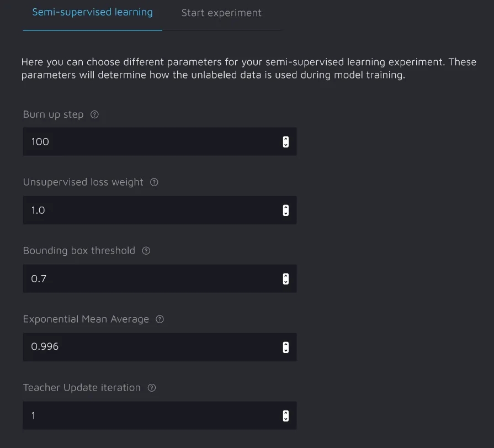494x448 pixels.
Task: Decrease Burn up step with down arrow
Action: click(285, 145)
